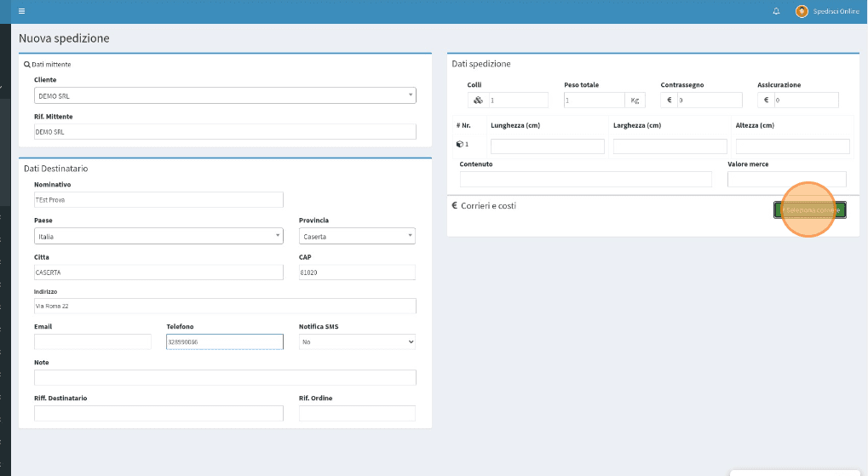The height and width of the screenshot is (476, 868).
Task: Click the Peso totale input
Action: (x=594, y=100)
